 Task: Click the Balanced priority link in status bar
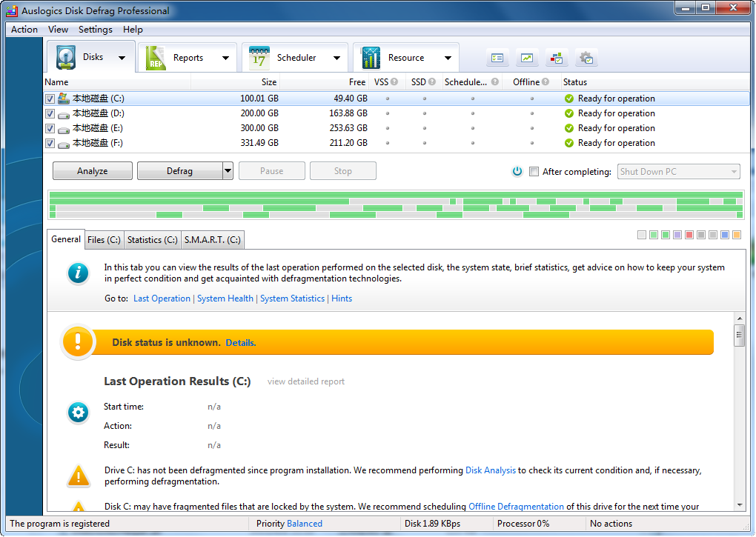click(304, 524)
